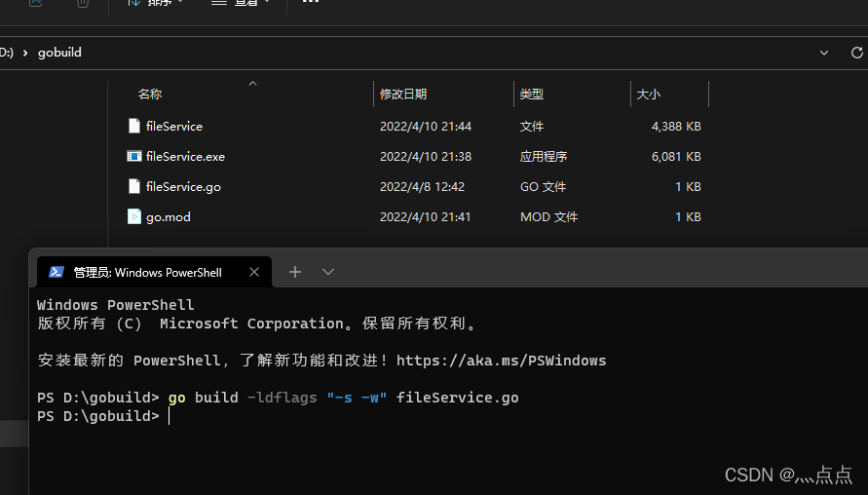868x495 pixels.
Task: Click the 应用程序 type cell
Action: tap(544, 157)
